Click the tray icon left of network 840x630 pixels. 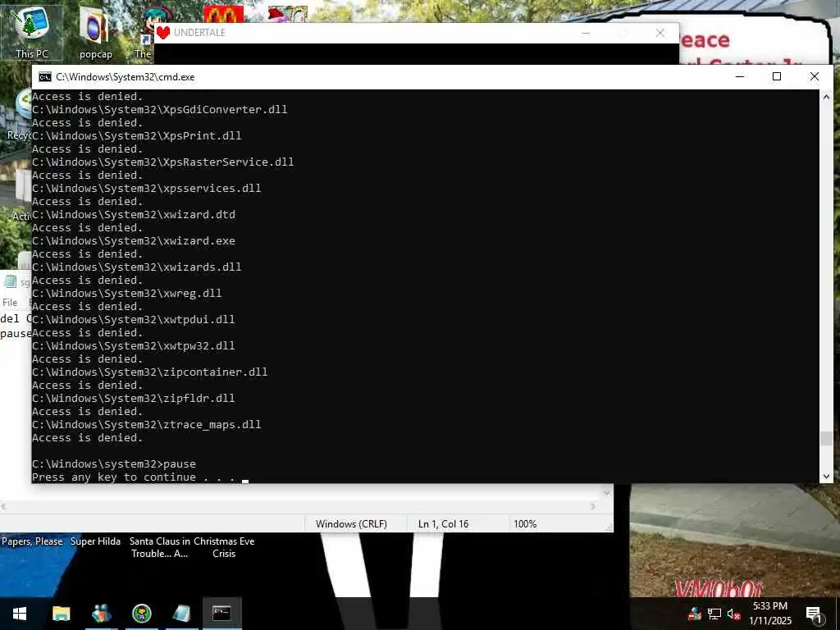694,614
